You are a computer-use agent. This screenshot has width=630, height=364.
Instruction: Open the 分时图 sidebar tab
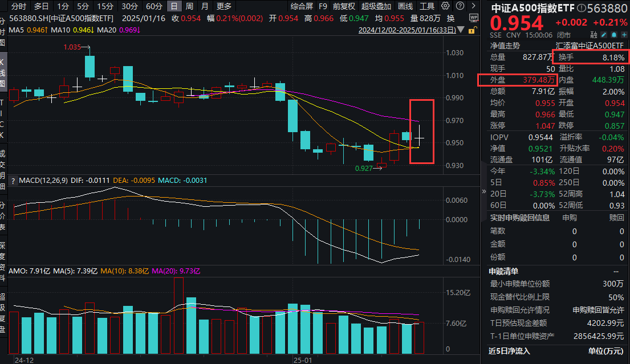tap(3, 32)
